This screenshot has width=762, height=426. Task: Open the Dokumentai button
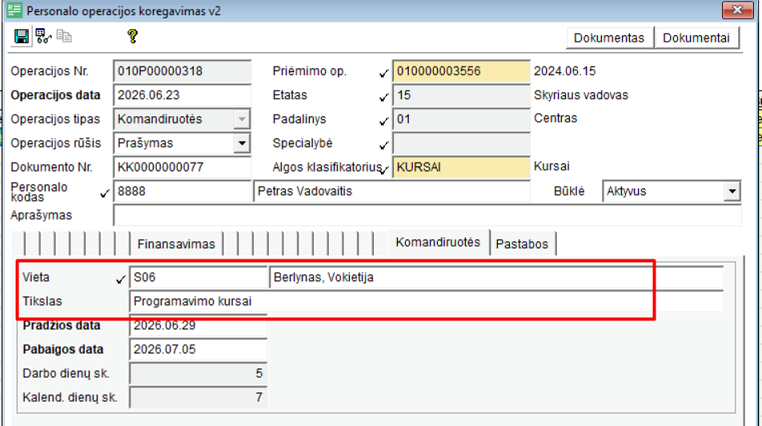point(696,38)
